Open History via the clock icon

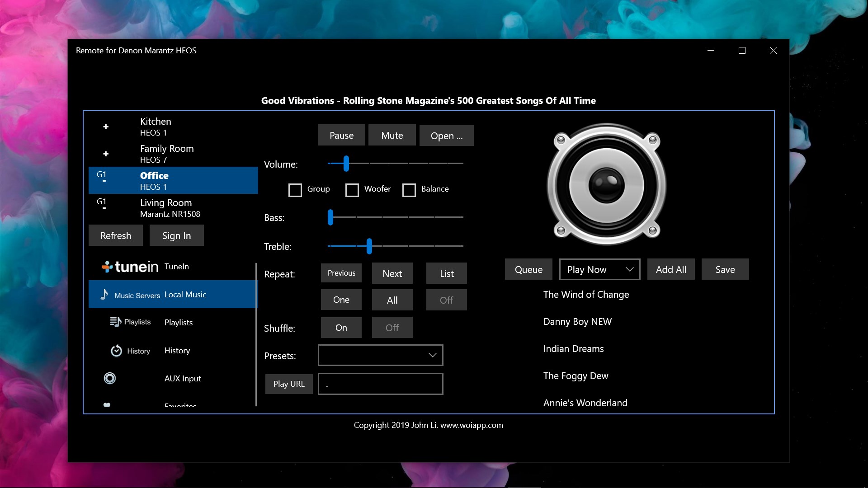click(116, 350)
